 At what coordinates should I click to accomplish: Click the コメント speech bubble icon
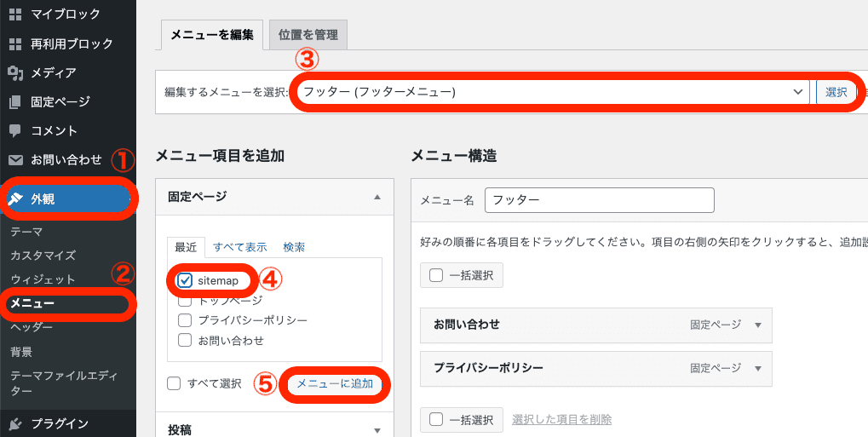pos(15,130)
